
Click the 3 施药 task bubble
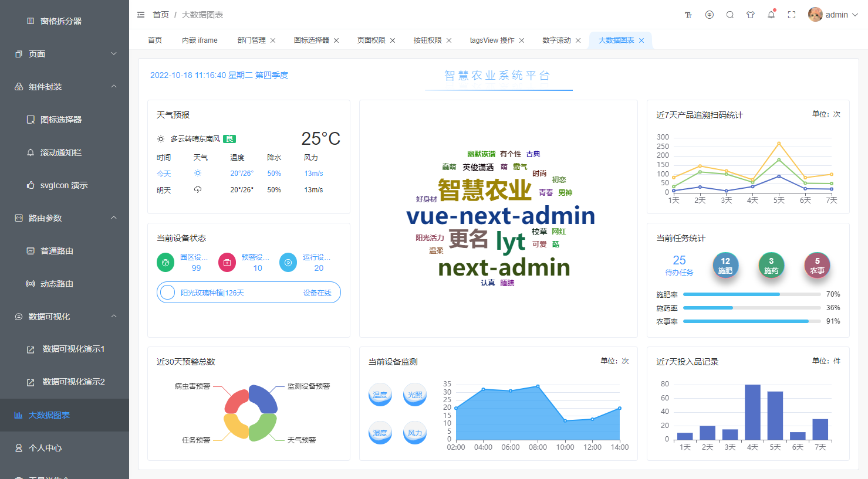point(771,266)
